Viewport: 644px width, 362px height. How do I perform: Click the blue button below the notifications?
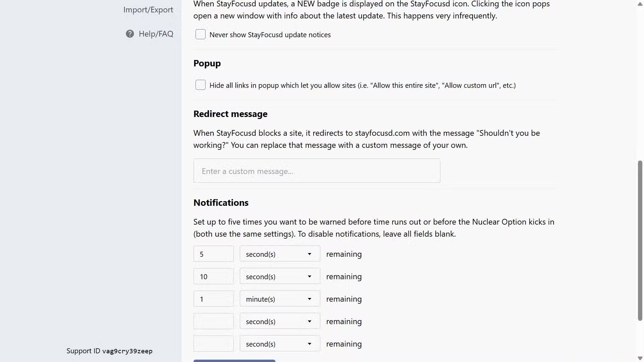click(x=234, y=361)
